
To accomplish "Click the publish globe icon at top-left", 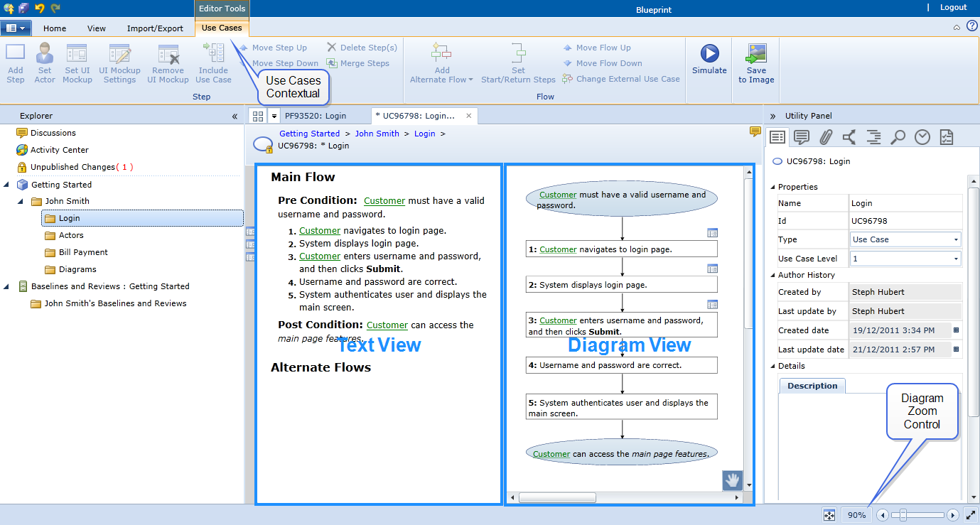I will click(x=9, y=8).
